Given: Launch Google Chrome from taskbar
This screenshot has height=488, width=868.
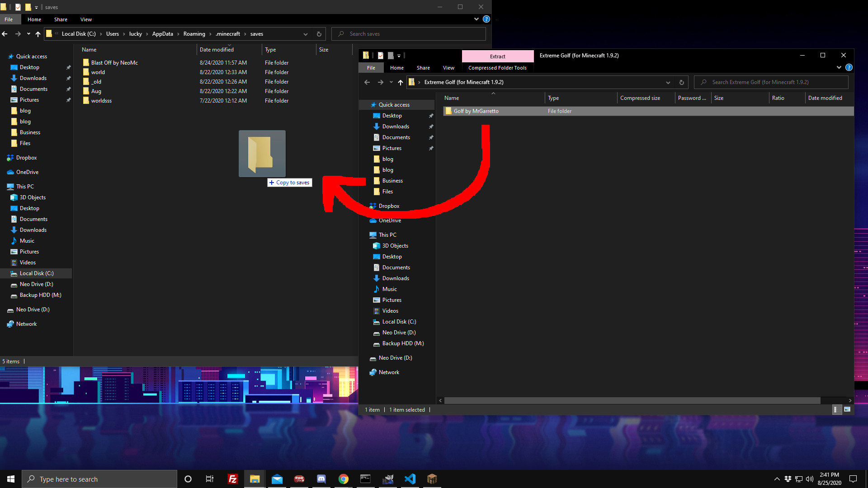Looking at the screenshot, I should coord(344,479).
